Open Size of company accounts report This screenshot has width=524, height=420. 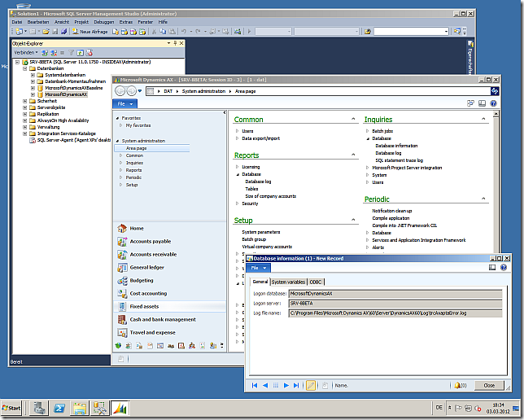271,196
